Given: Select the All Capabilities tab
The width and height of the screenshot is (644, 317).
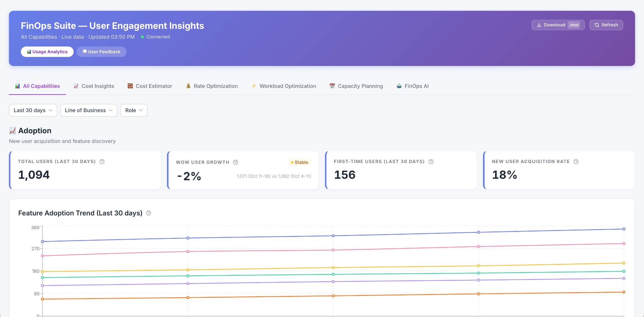Looking at the screenshot, I should pos(37,86).
